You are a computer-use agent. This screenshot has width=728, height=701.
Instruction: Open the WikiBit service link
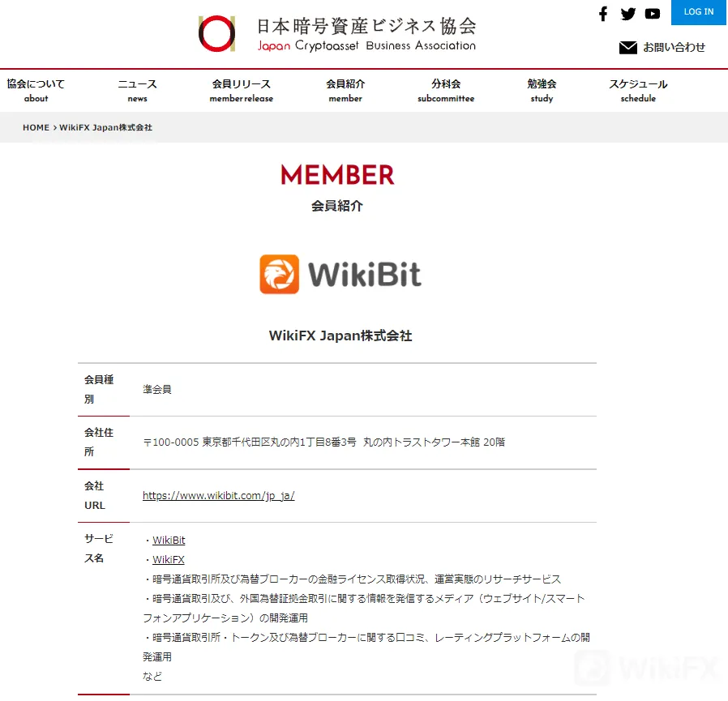(169, 541)
